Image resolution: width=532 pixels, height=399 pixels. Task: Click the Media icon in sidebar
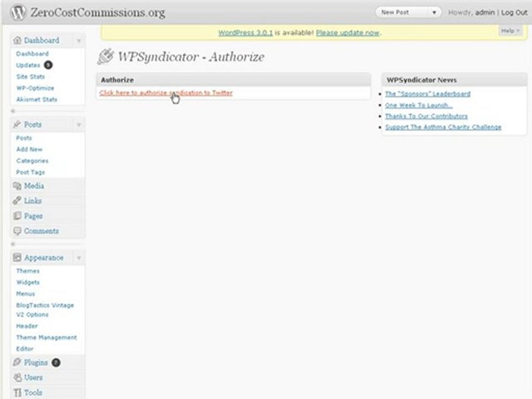point(17,186)
